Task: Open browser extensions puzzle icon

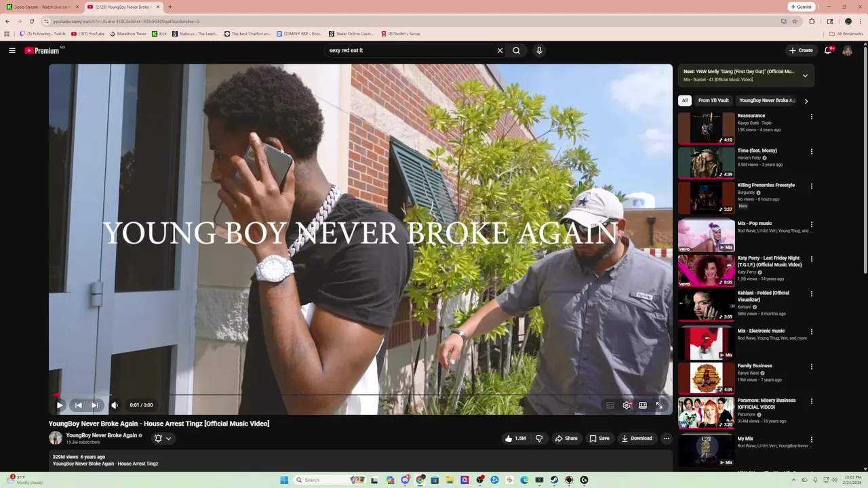Action: coord(812,21)
